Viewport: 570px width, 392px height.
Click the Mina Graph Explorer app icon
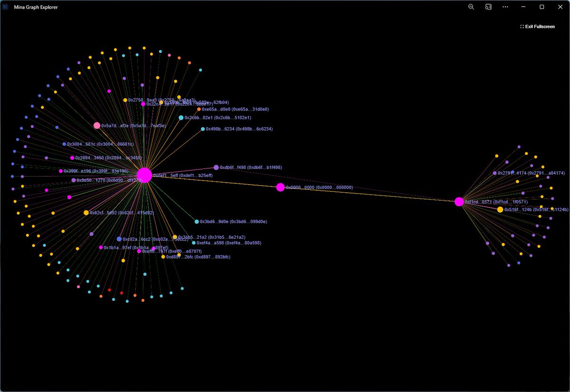click(6, 7)
